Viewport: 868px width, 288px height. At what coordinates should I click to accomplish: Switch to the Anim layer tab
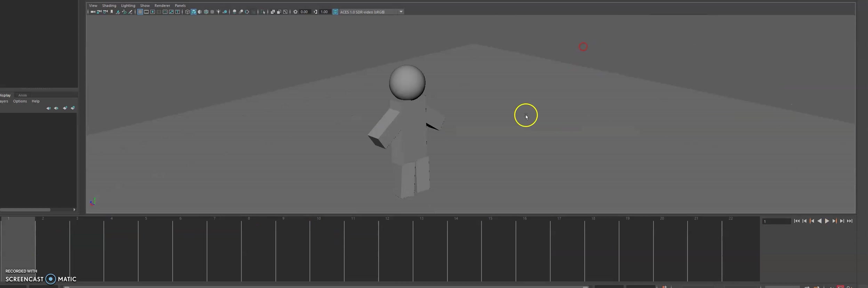pos(23,95)
